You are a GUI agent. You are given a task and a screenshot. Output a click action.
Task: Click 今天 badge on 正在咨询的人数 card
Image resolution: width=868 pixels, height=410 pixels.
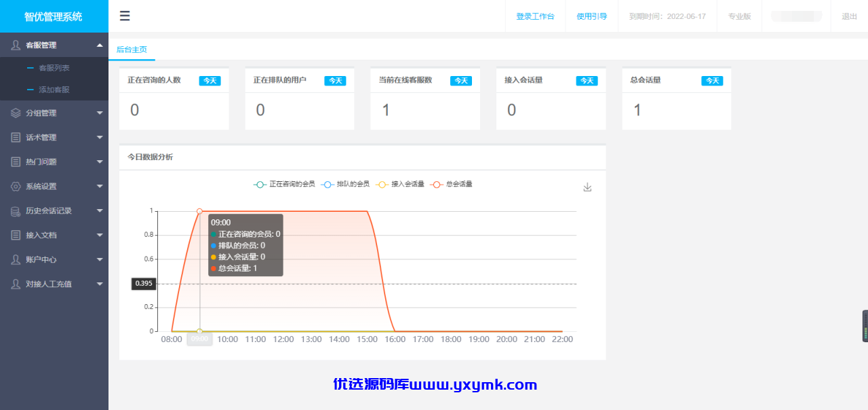210,81
